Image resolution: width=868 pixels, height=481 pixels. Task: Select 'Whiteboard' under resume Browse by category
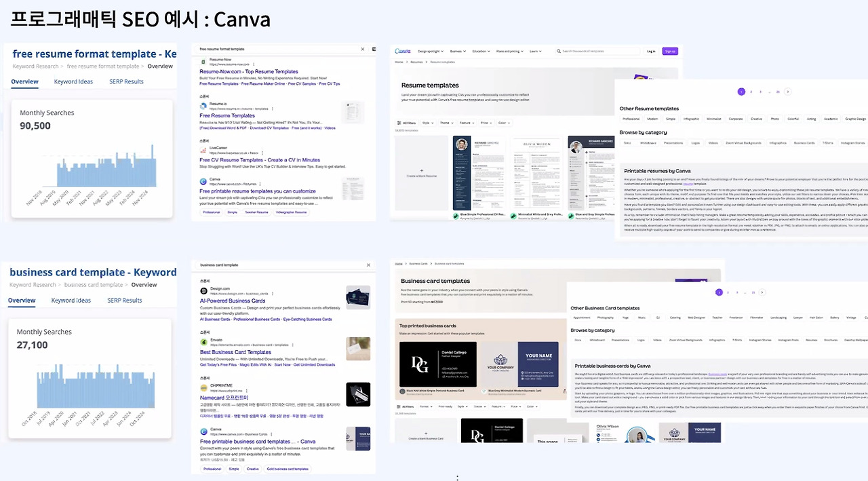point(648,143)
